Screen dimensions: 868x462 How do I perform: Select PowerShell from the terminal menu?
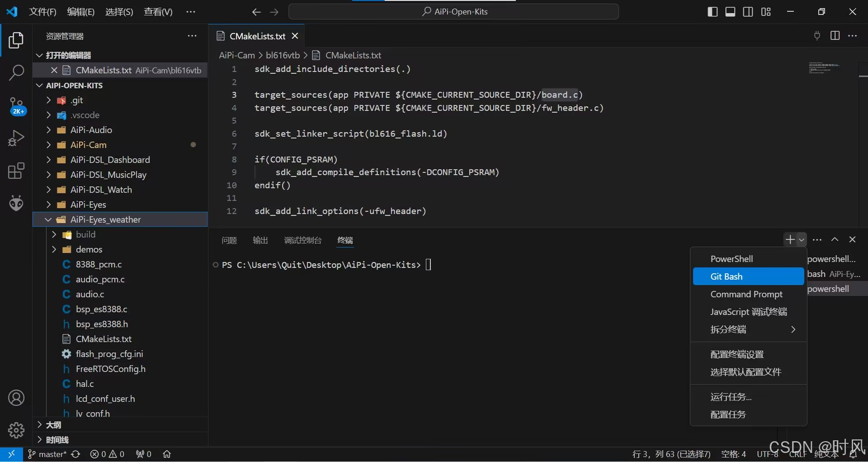pos(748,259)
